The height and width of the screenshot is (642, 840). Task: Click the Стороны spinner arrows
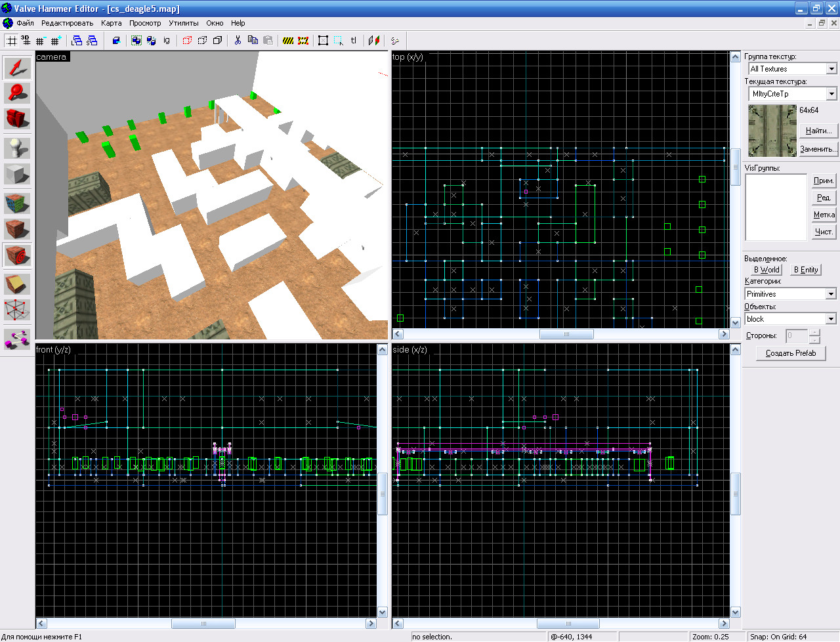point(814,336)
